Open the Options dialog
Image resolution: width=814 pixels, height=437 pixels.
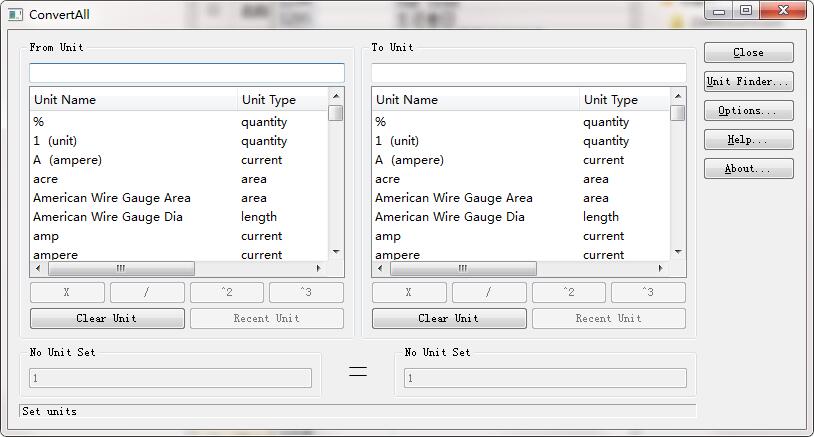pos(749,111)
